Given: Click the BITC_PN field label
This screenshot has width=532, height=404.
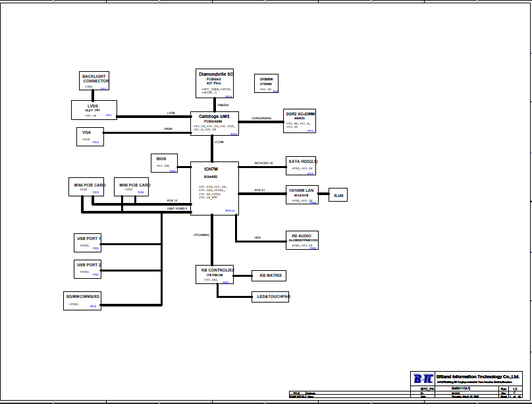Looking at the screenshot, I should click(x=427, y=389).
